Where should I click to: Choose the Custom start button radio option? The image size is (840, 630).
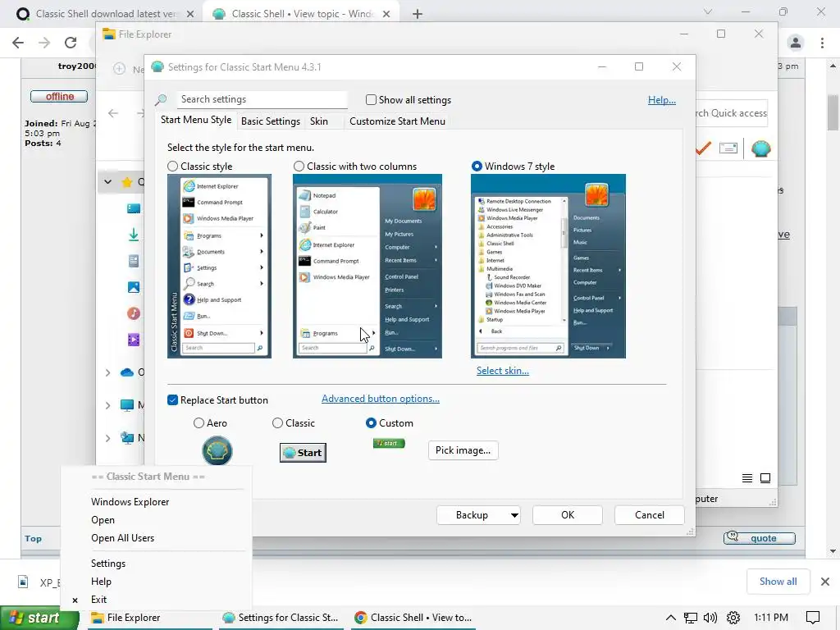click(371, 423)
